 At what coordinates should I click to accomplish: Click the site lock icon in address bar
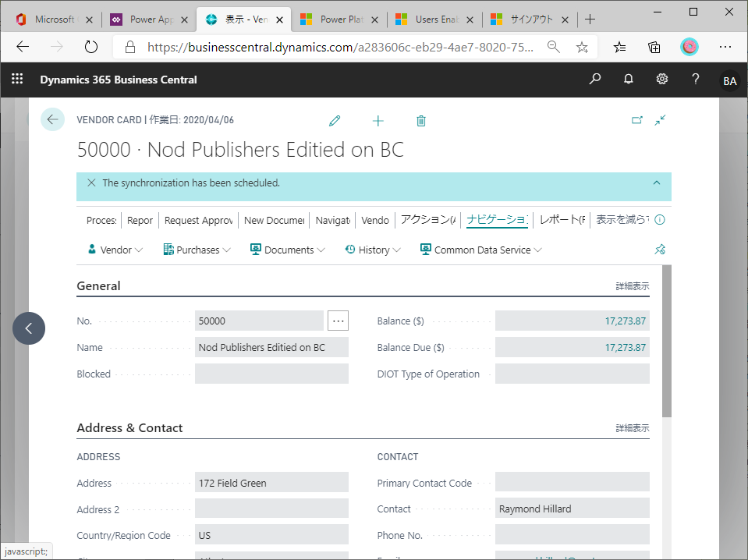[129, 47]
